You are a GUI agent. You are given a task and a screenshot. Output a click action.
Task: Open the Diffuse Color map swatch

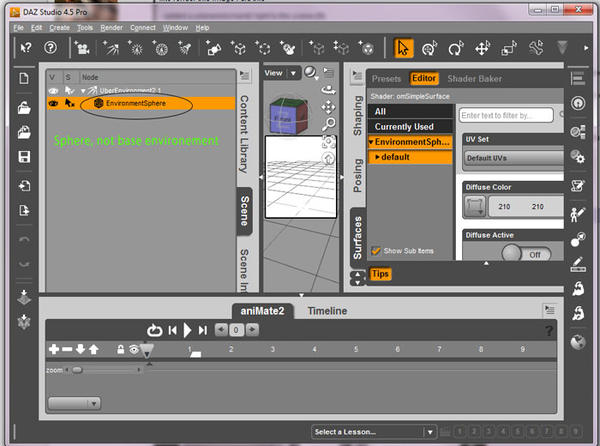coord(475,207)
